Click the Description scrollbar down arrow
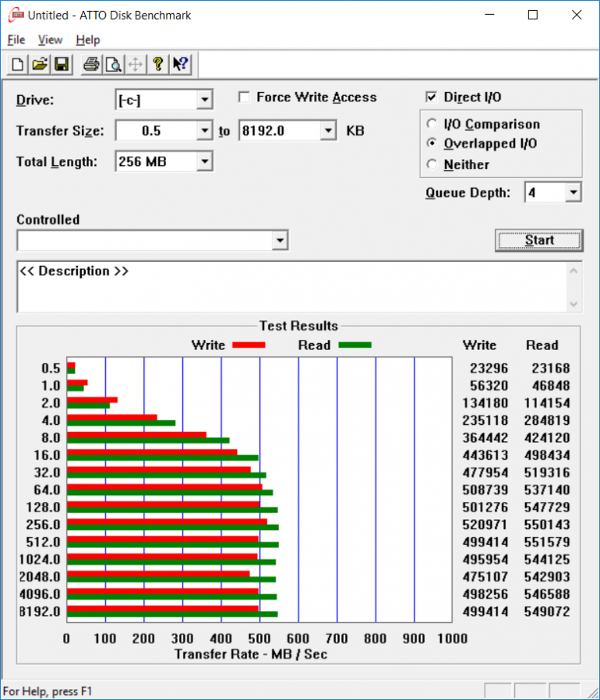600x700 pixels. pos(574,305)
